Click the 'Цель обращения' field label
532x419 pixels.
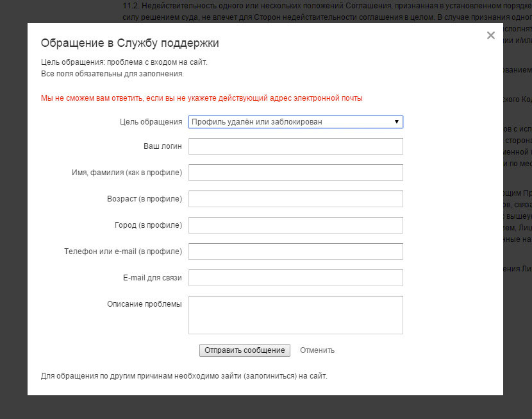(x=151, y=122)
